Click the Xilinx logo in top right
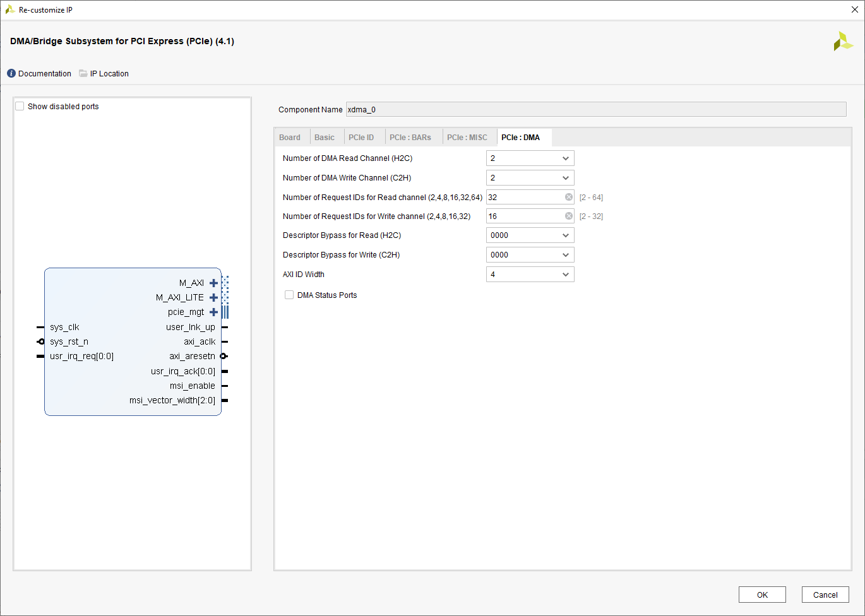The height and width of the screenshot is (616, 865). tap(842, 42)
